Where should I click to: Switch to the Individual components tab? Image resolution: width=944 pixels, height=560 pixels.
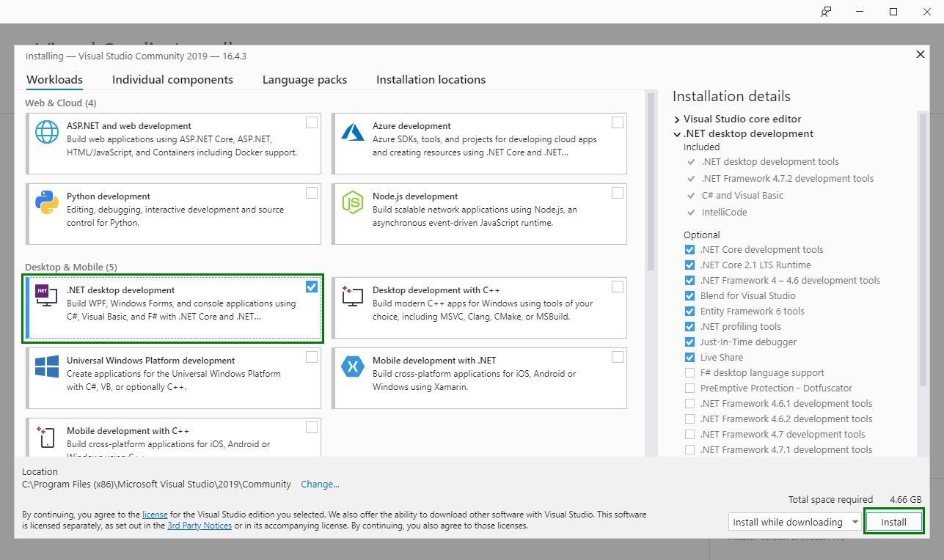(x=172, y=80)
